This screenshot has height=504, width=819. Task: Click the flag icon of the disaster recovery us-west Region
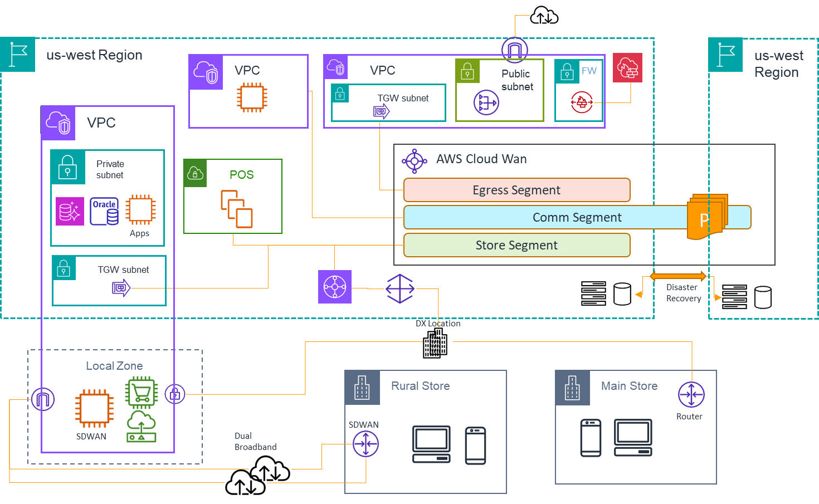tap(725, 55)
